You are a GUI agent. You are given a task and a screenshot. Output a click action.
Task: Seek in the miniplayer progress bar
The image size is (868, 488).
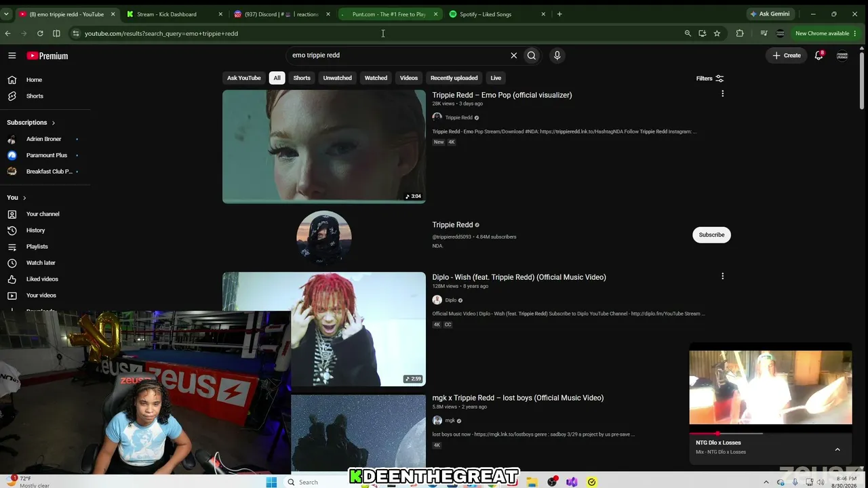[770, 433]
